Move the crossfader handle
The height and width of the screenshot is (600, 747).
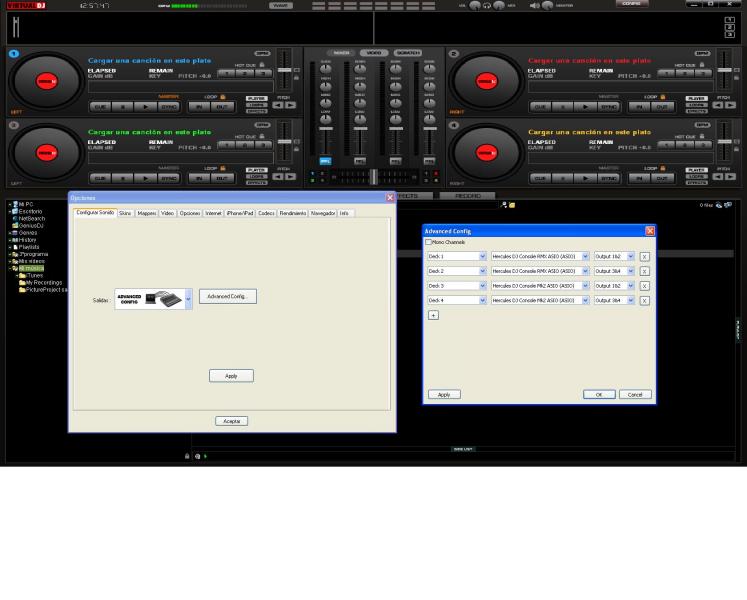click(x=374, y=176)
